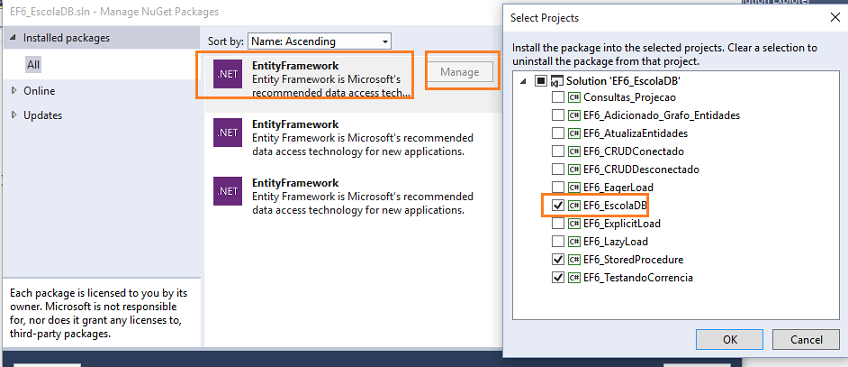Select the EF6_TestandoCorrencia project name

coord(638,278)
